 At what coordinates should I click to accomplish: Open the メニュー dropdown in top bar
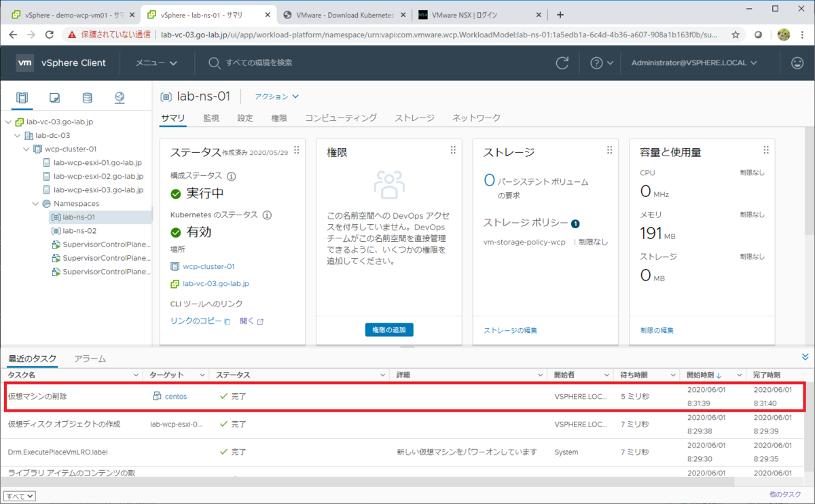[x=154, y=62]
